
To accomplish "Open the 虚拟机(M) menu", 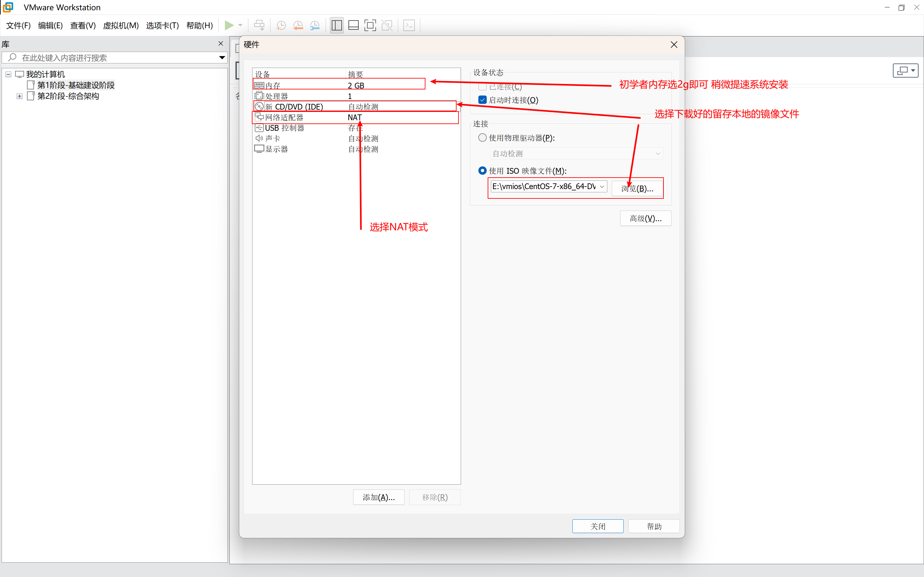I will (121, 26).
